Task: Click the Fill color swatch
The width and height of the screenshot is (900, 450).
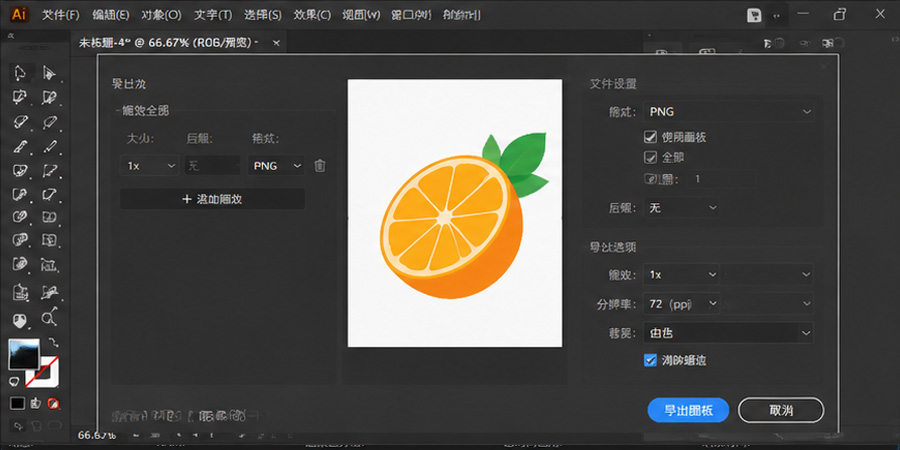Action: click(x=24, y=354)
